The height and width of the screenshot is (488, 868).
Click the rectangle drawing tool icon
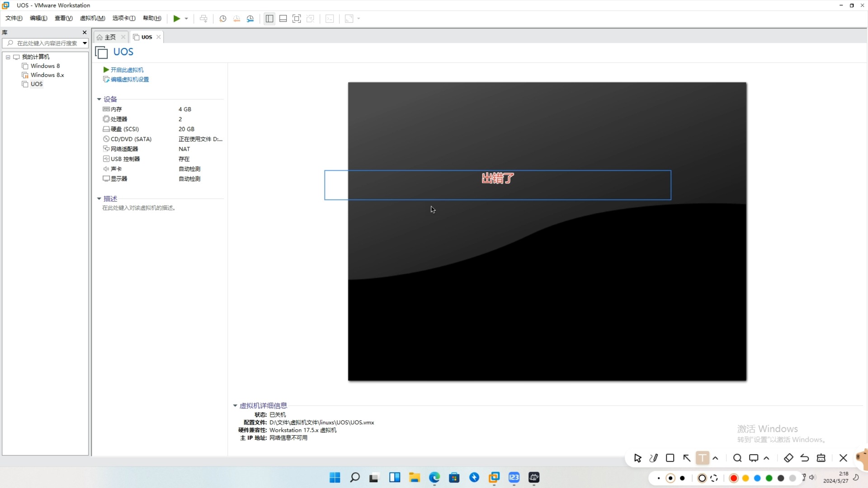tap(670, 458)
